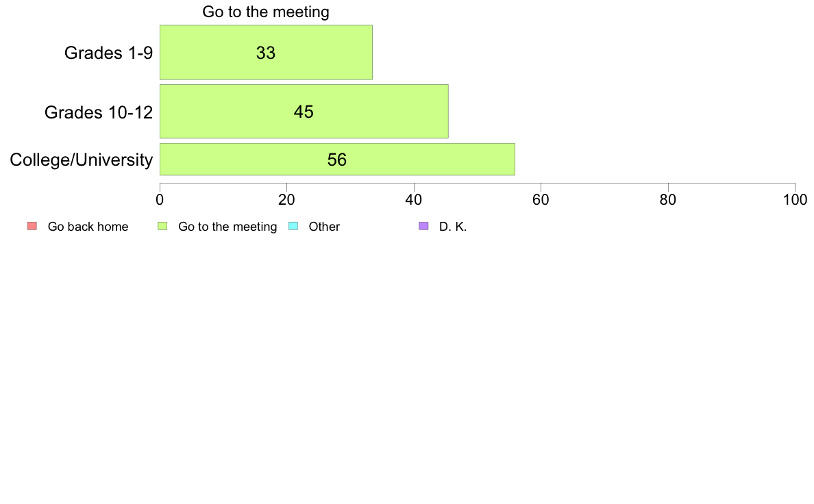The image size is (814, 504).
Task: Click the Other legend text
Action: (324, 227)
